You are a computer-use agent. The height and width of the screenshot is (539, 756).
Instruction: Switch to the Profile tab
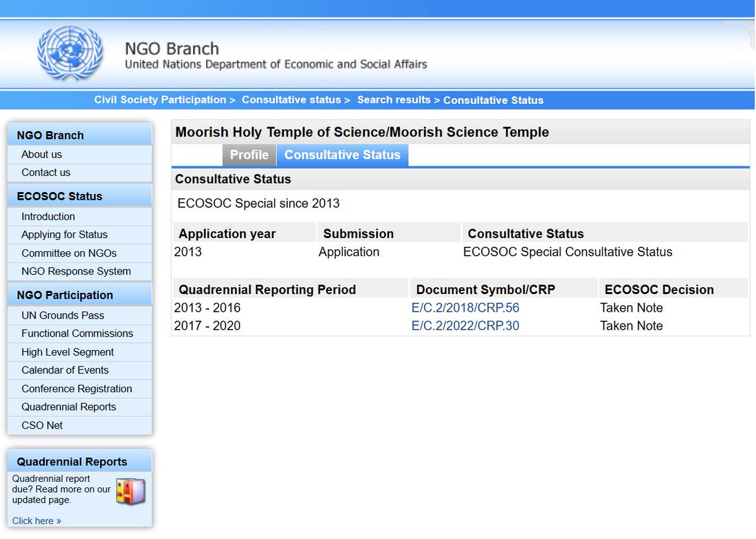coord(249,155)
